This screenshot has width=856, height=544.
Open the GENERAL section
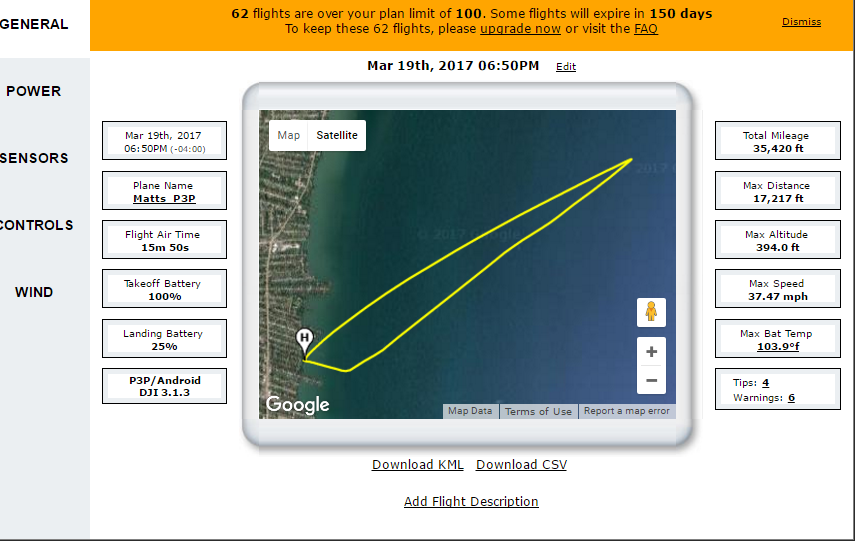pyautogui.click(x=34, y=24)
